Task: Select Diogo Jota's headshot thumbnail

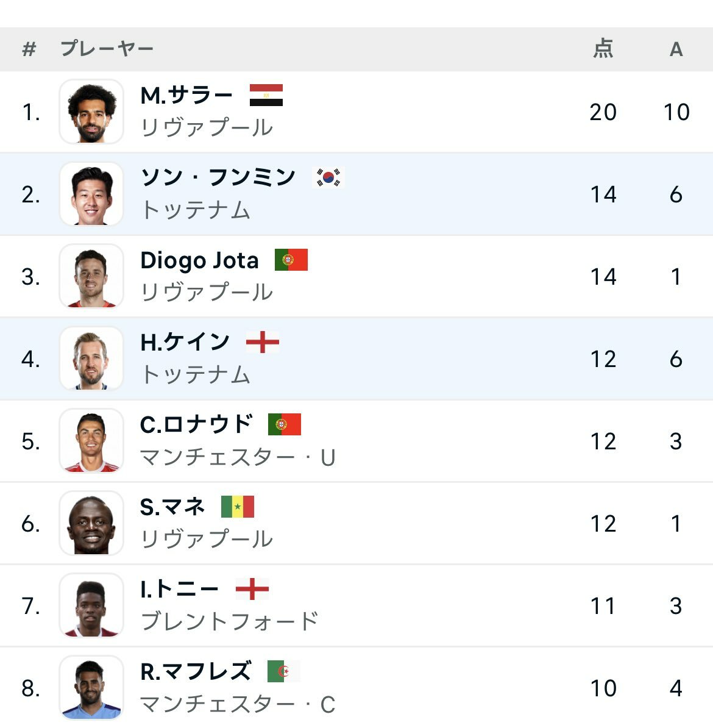Action: (91, 276)
